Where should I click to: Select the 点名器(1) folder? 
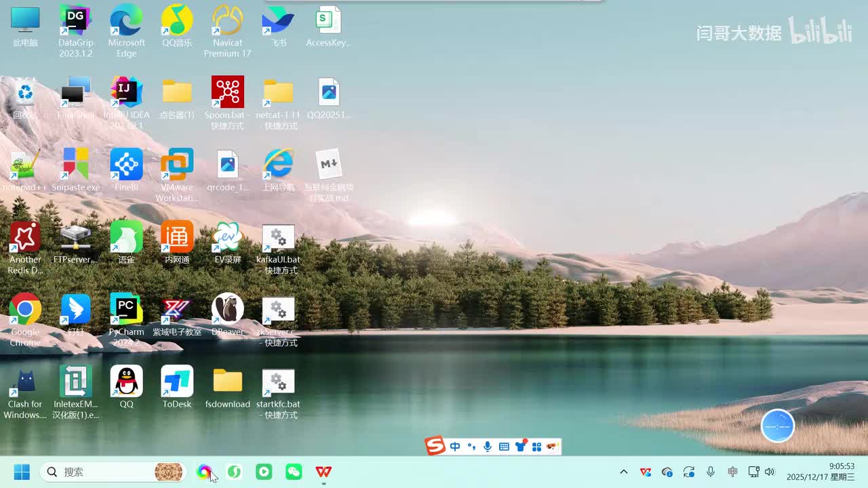tap(177, 99)
